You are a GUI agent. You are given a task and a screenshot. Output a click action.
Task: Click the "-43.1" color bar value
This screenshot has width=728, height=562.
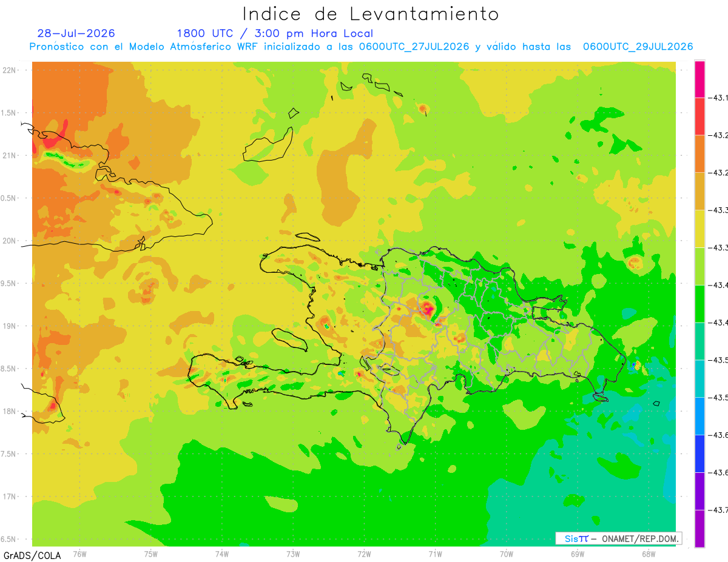point(718,98)
